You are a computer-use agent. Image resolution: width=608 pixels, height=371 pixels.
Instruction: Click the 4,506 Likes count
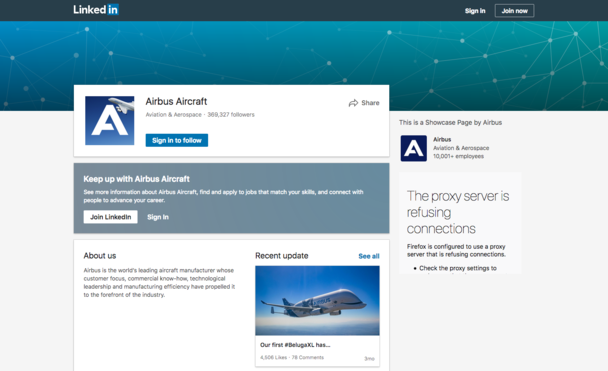(x=274, y=357)
